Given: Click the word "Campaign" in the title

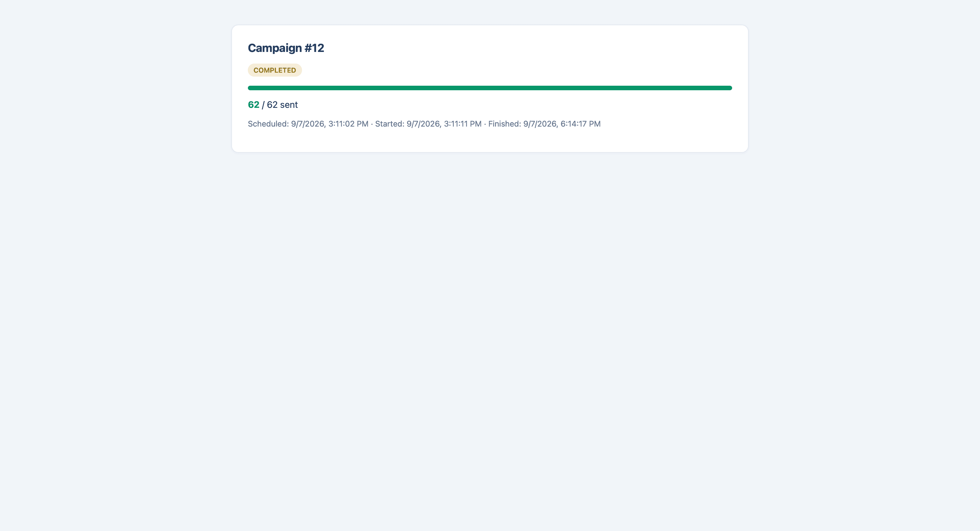Looking at the screenshot, I should [275, 48].
